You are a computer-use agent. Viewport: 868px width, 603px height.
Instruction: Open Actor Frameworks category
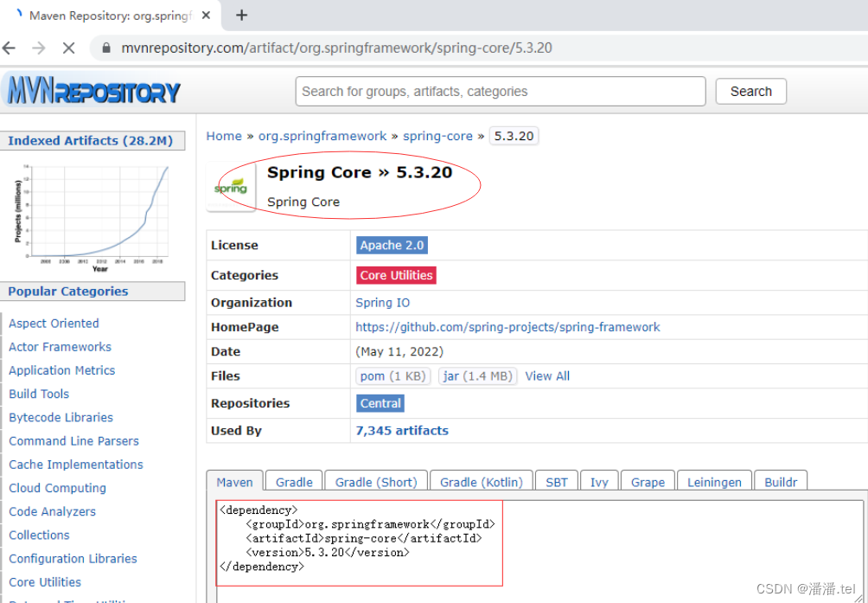(x=60, y=347)
